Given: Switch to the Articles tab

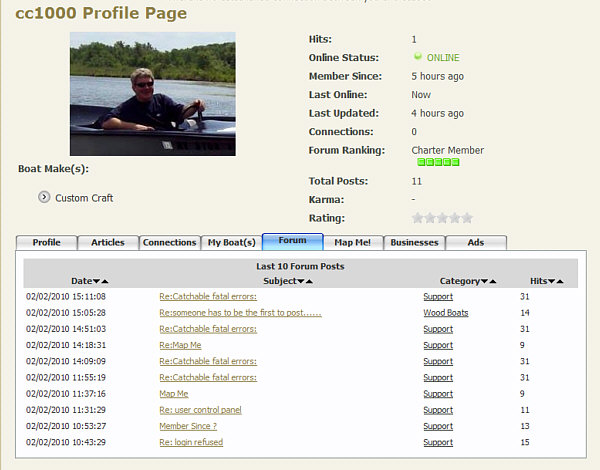Looking at the screenshot, I should pyautogui.click(x=108, y=243).
